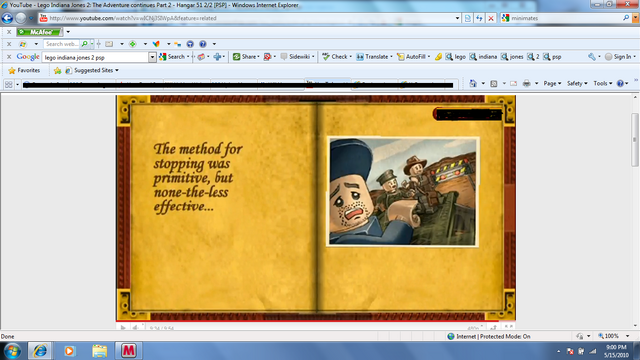Open Windows Media Player from the taskbar
This screenshot has width=640, height=360.
(x=69, y=351)
